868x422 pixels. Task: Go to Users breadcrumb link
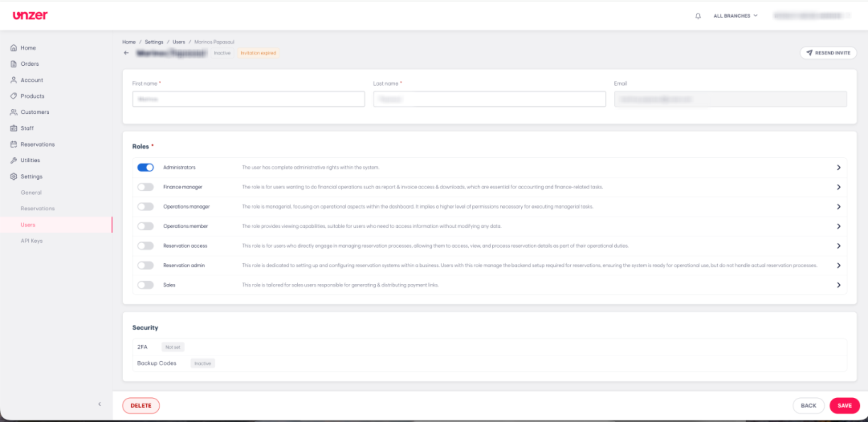coord(179,42)
